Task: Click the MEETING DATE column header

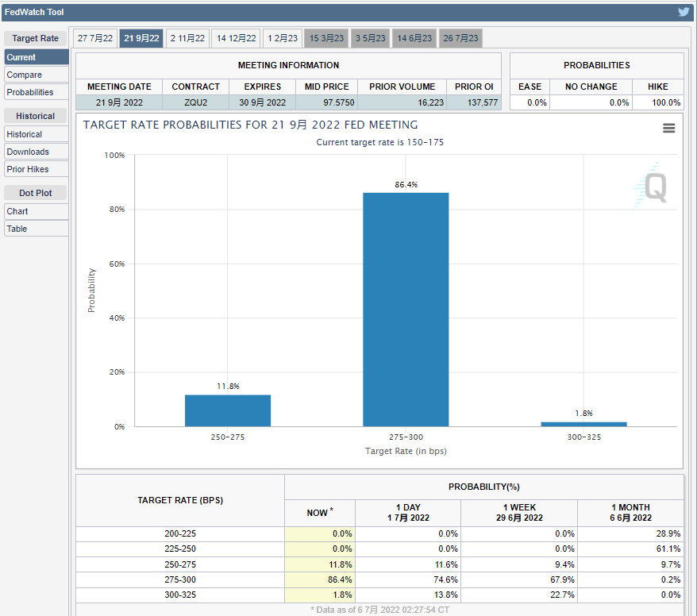Action: tap(119, 87)
